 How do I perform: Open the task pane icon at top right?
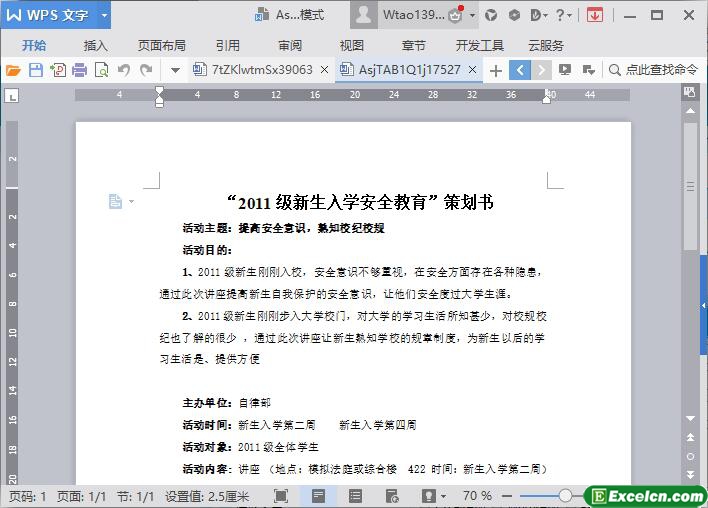point(689,93)
